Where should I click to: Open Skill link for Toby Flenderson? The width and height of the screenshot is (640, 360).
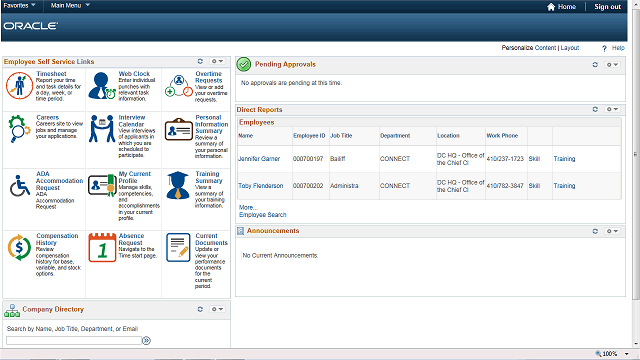pyautogui.click(x=534, y=186)
